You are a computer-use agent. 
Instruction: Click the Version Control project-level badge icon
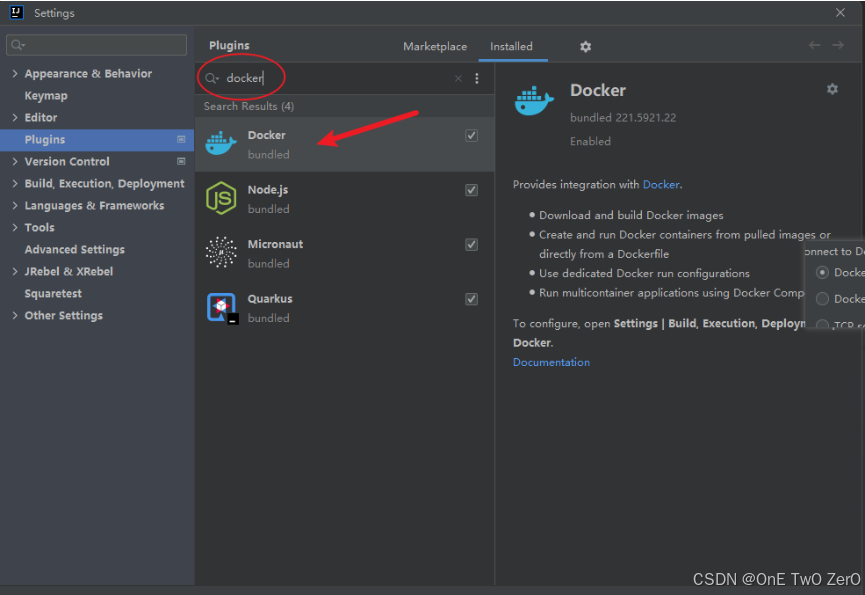pyautogui.click(x=181, y=162)
